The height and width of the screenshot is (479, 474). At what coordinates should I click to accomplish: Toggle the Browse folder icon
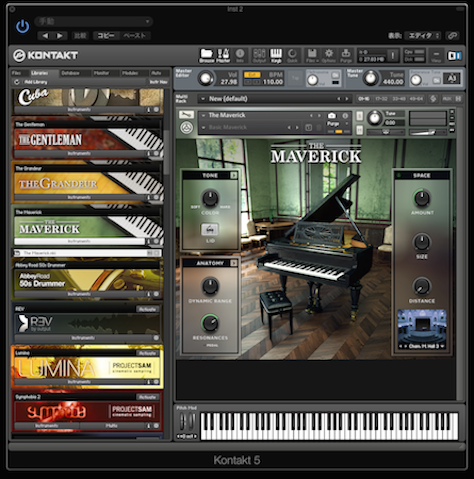click(206, 55)
